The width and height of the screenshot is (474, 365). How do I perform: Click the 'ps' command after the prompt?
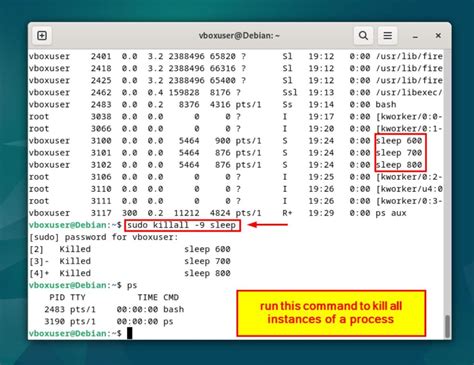pyautogui.click(x=132, y=285)
